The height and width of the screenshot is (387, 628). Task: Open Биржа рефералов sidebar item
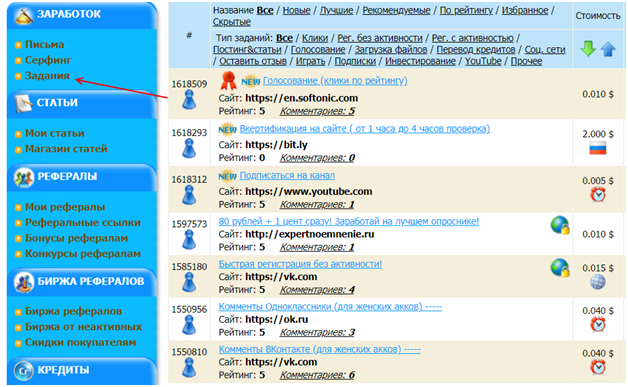coord(73,311)
